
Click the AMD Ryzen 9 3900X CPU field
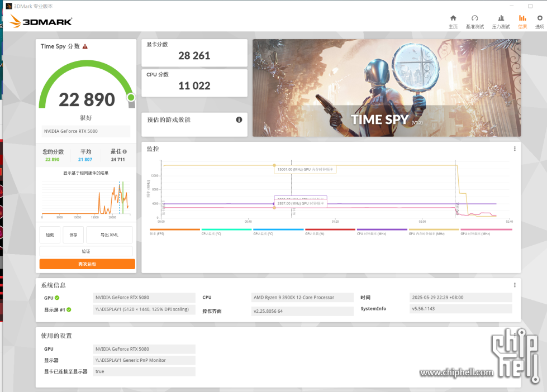[302, 298]
